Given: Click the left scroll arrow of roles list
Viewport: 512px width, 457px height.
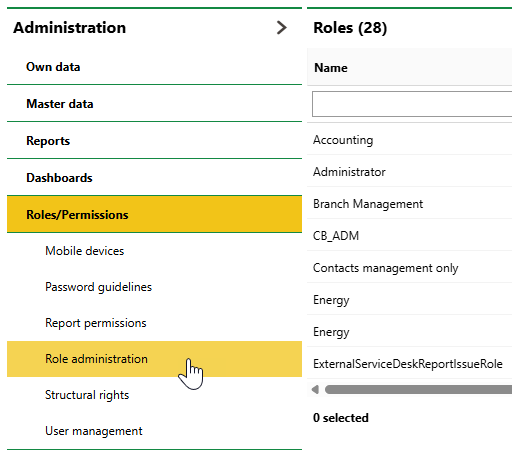Looking at the screenshot, I should (315, 389).
